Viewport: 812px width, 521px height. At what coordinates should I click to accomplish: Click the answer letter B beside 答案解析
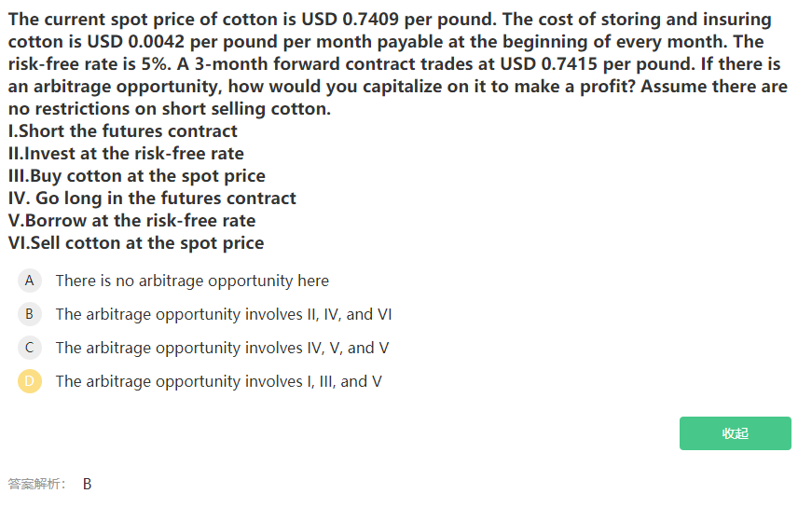click(88, 484)
